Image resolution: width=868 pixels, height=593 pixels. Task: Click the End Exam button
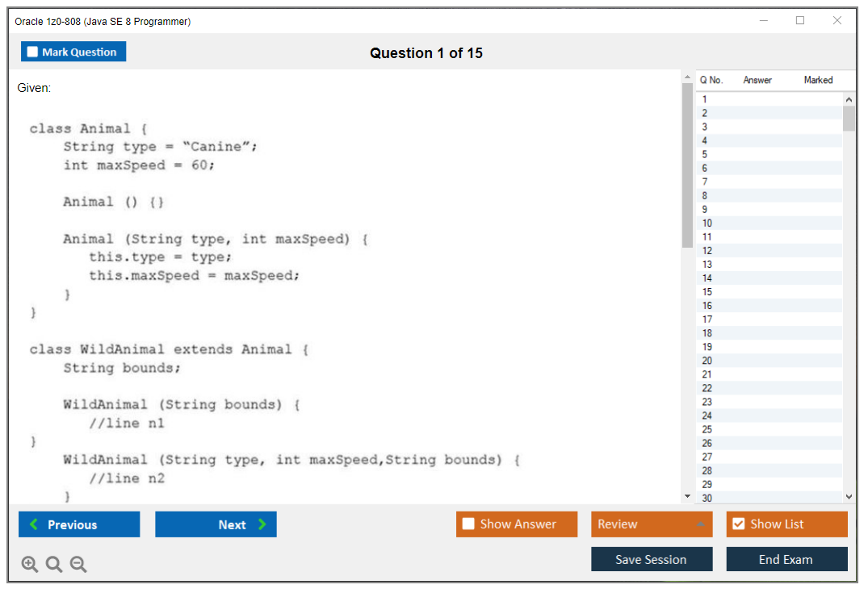pos(786,559)
